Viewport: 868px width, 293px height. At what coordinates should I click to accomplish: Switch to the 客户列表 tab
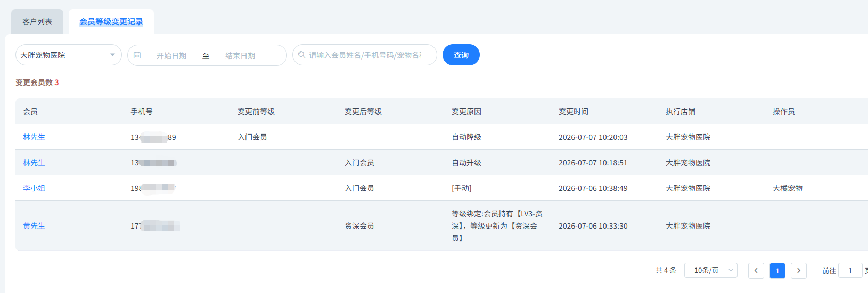37,22
